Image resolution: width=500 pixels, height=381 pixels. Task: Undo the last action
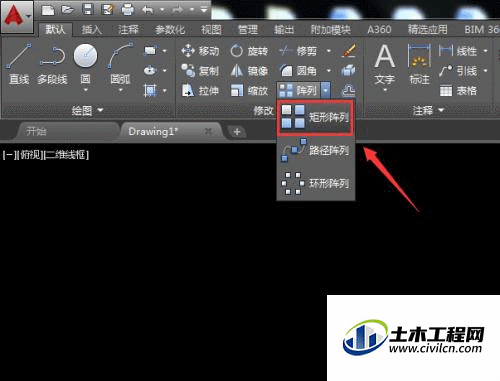147,10
